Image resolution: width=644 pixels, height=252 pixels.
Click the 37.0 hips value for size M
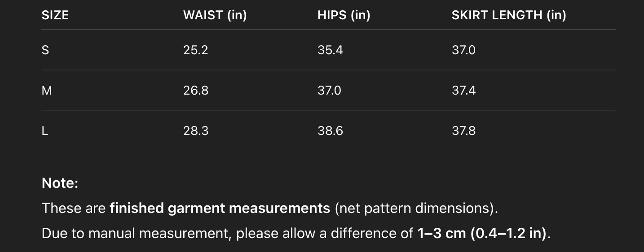(x=329, y=91)
